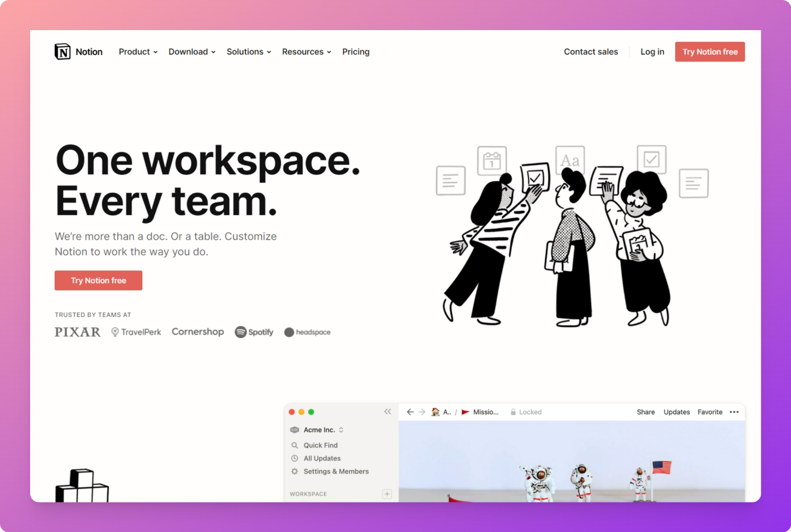Click the illustration's calendar icon
Screen dimensions: 791x532
tap(492, 160)
